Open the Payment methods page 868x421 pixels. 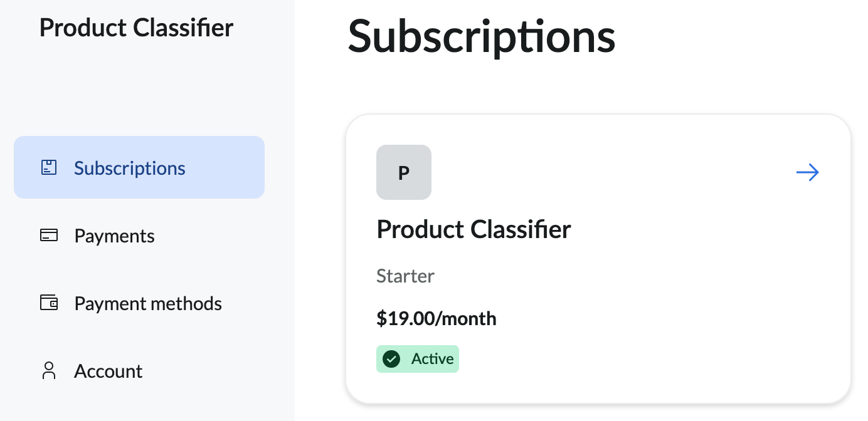click(148, 303)
